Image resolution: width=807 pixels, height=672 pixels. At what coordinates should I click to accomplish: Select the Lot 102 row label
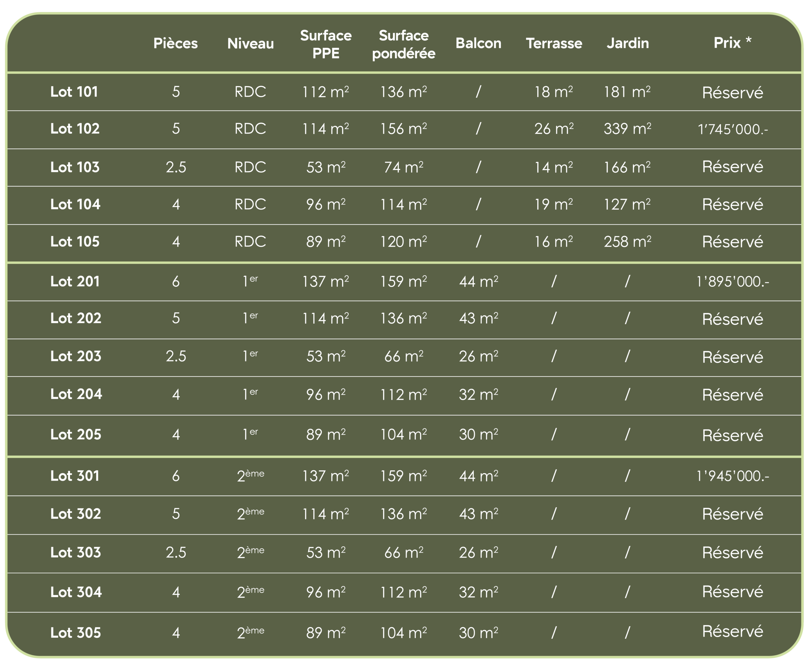[x=75, y=129]
